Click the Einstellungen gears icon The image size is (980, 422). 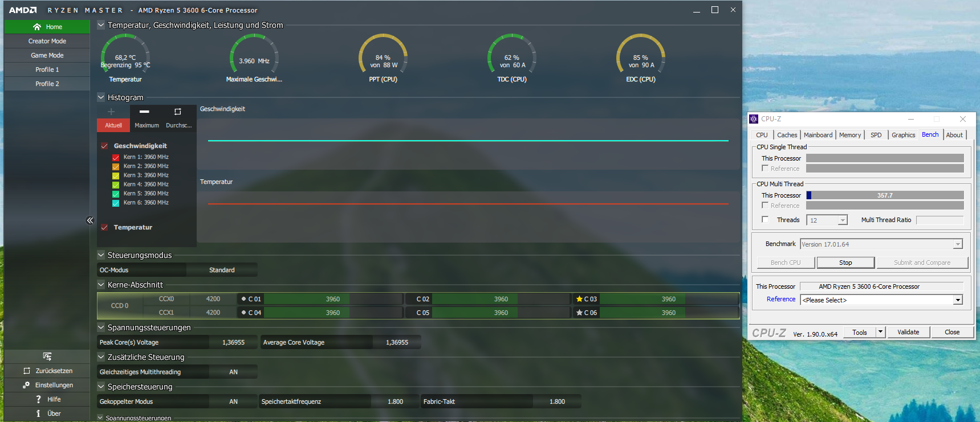[26, 385]
